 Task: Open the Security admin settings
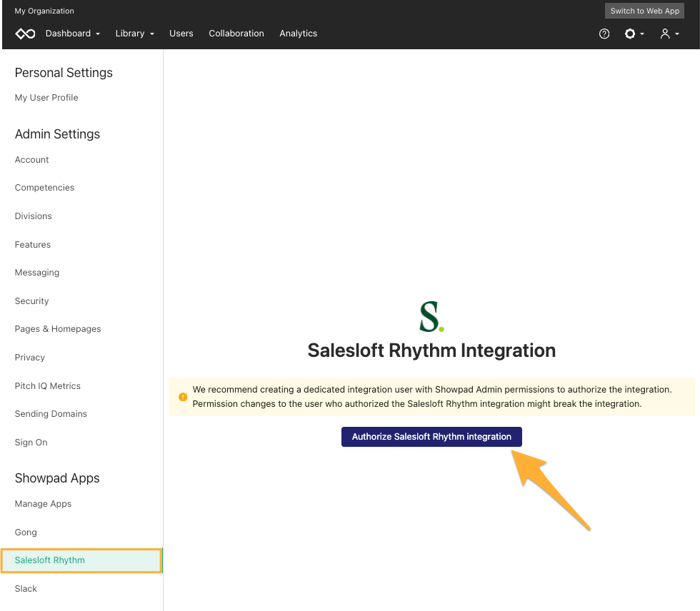click(31, 301)
